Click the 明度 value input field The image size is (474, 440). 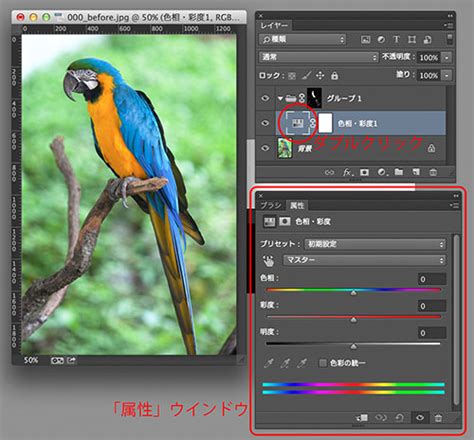tap(432, 333)
